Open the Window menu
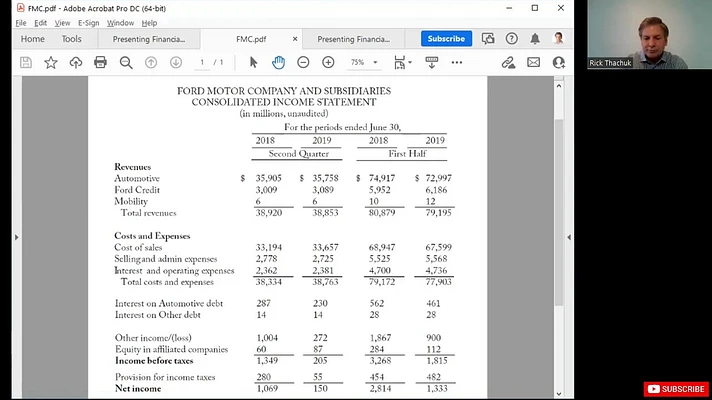 pyautogui.click(x=120, y=23)
